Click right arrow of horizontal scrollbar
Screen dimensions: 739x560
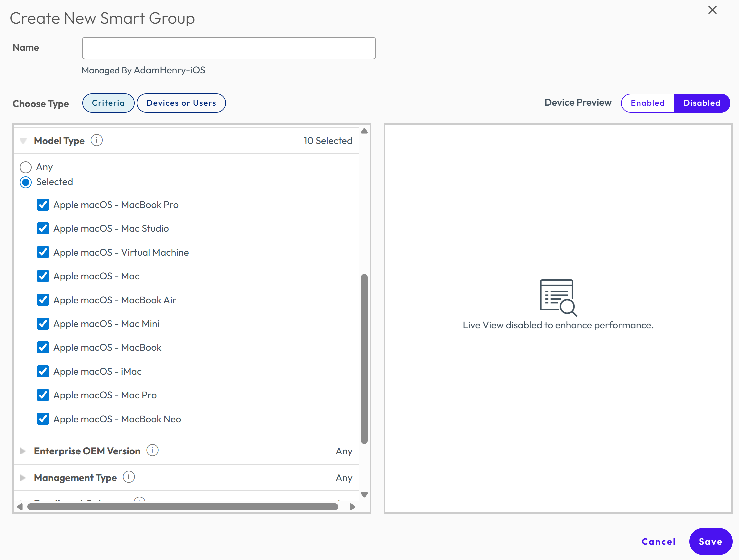pyautogui.click(x=352, y=507)
